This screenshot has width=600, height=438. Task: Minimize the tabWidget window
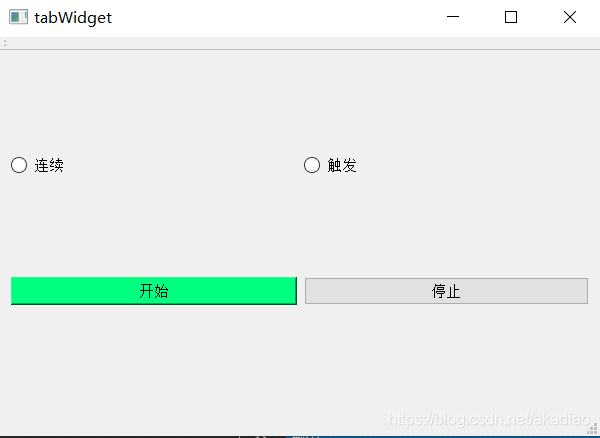coord(453,17)
